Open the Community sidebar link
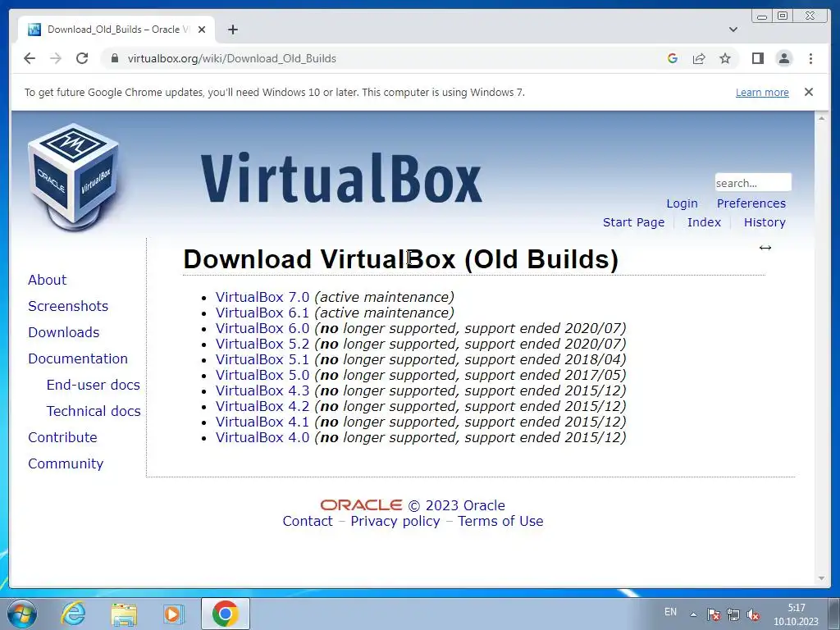 coord(66,463)
